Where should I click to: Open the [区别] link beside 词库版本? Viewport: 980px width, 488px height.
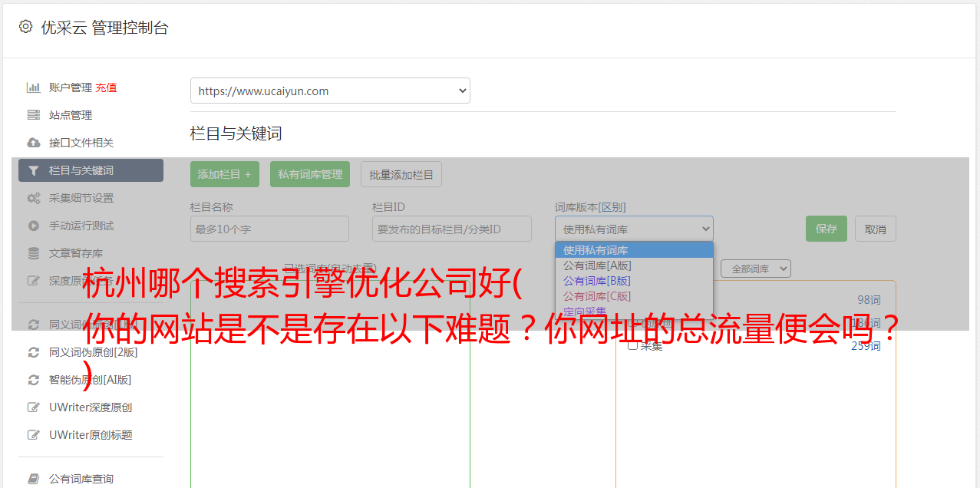[614, 207]
